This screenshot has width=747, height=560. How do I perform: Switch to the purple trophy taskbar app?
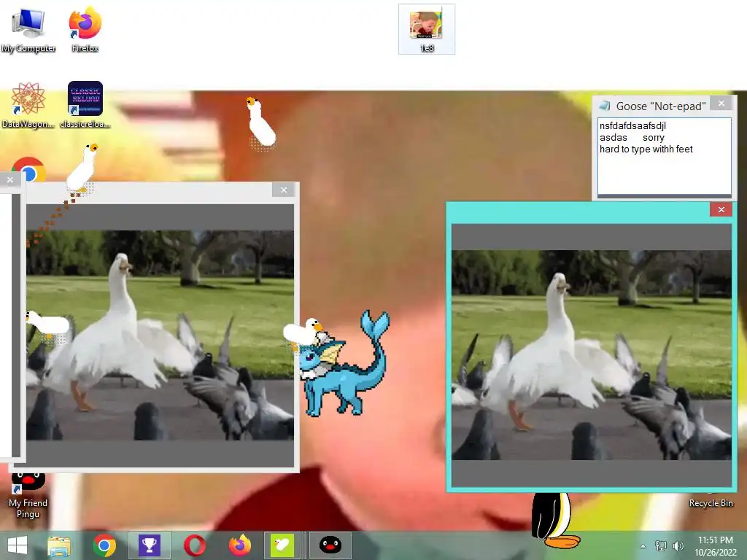pos(149,545)
